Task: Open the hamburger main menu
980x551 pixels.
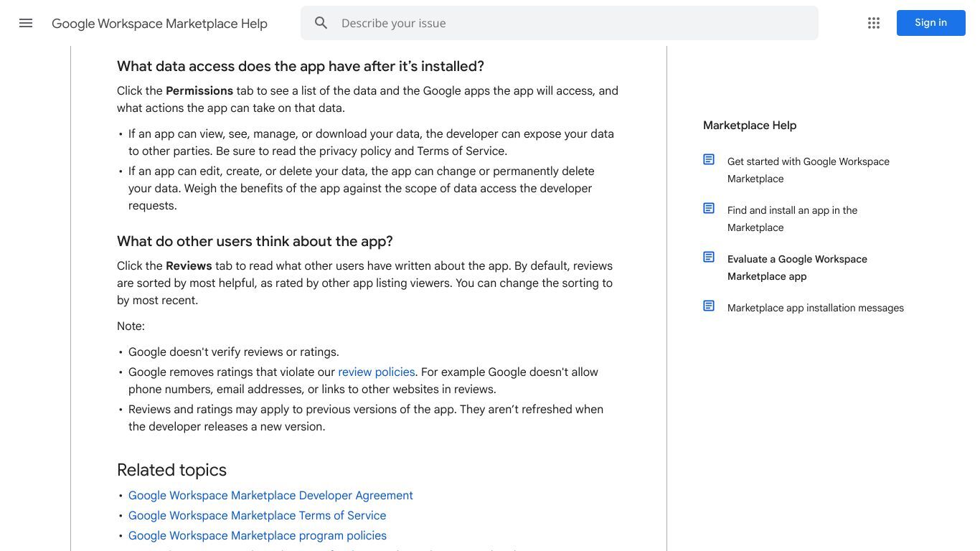Action: tap(26, 23)
